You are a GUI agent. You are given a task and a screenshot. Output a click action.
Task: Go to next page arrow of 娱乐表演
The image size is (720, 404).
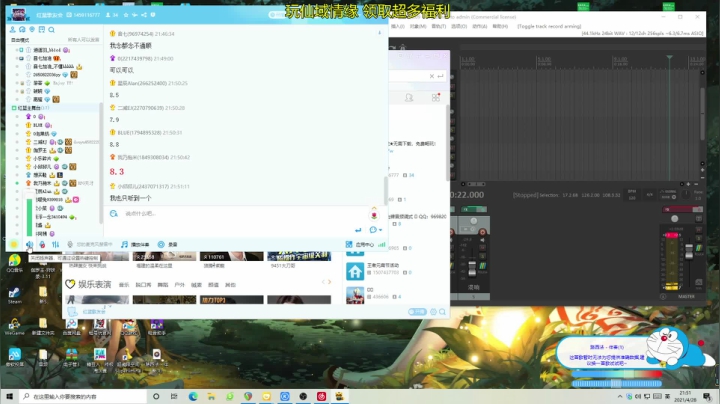tap(329, 282)
